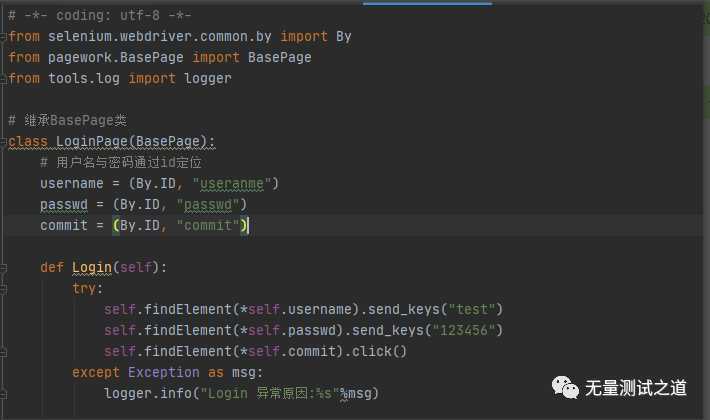Screen dimensions: 710x420
Task: Collapse the def Login method fold marker
Action: point(3,268)
